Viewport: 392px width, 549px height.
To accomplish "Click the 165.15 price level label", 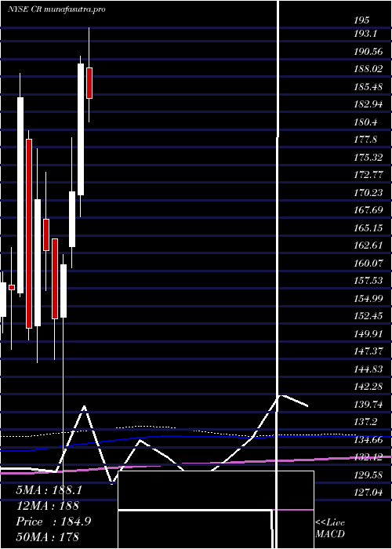I will [x=368, y=228].
